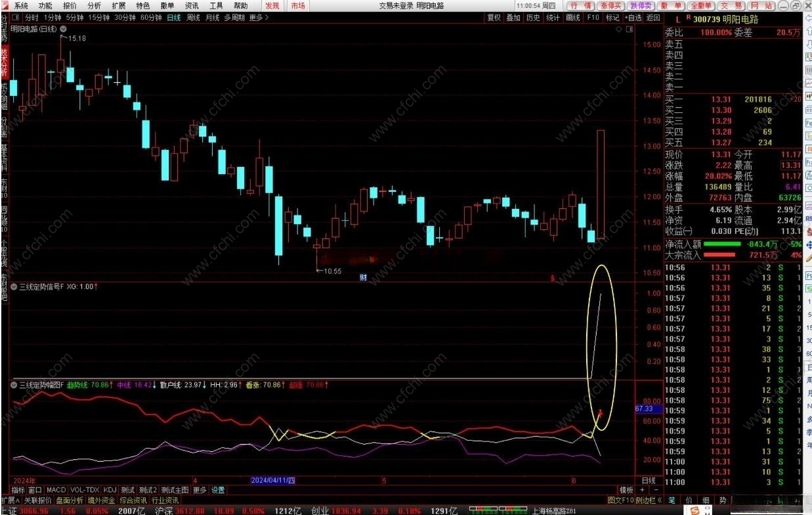The width and height of the screenshot is (812, 515).
Task: Click the 统计 toolbar button
Action: tap(553, 18)
